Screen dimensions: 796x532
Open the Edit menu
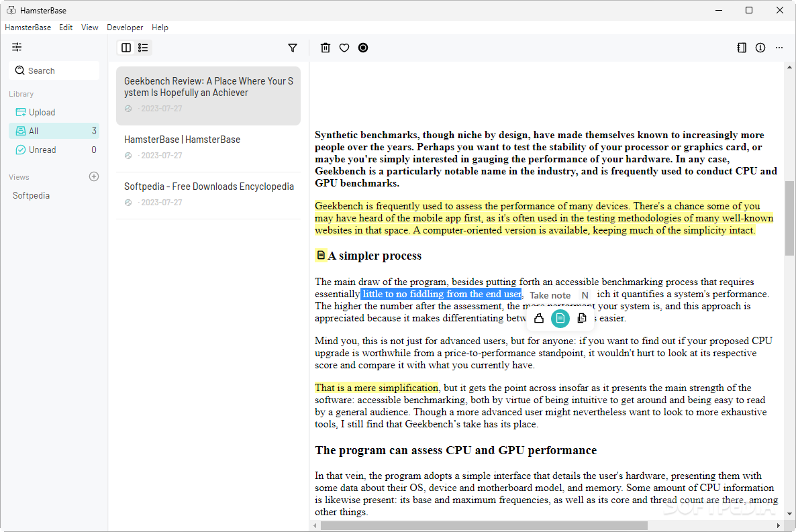(66, 28)
